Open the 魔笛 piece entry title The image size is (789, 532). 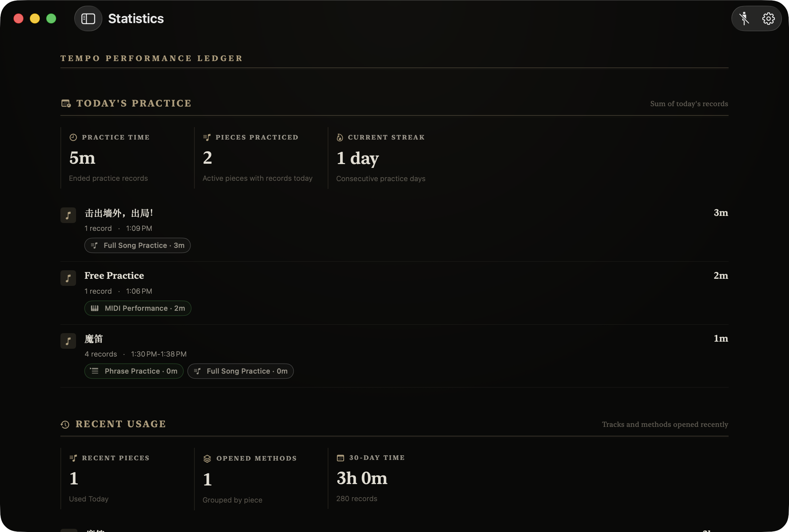94,339
